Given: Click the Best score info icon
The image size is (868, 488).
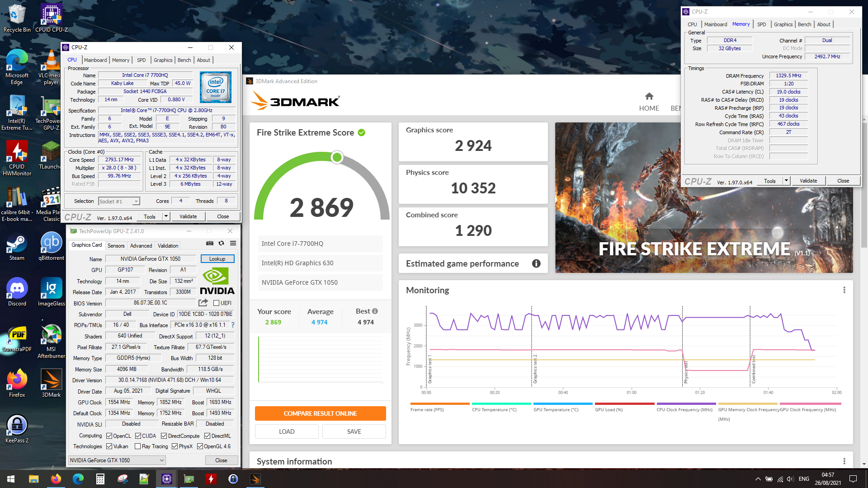Looking at the screenshot, I should coord(375,311).
